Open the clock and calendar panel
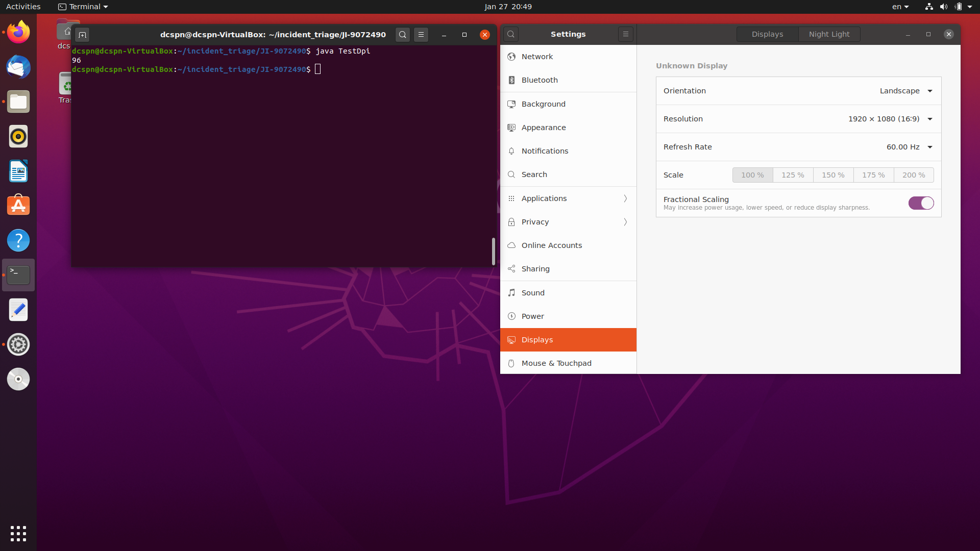980x551 pixels. point(508,7)
